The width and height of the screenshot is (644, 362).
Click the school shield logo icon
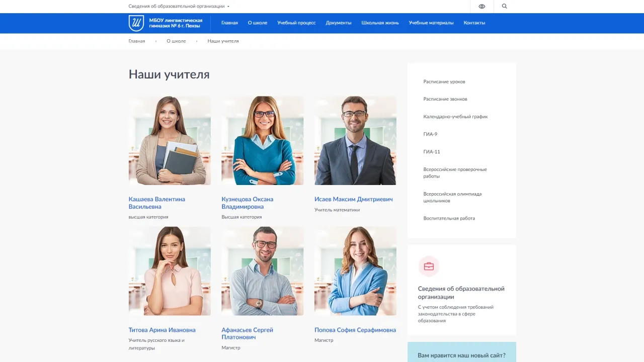[x=136, y=23]
